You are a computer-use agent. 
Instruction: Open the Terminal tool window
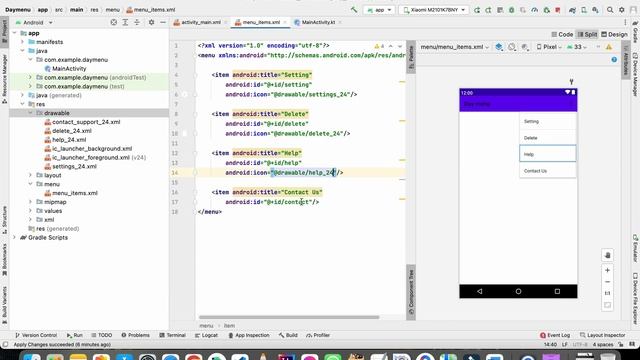point(172,335)
